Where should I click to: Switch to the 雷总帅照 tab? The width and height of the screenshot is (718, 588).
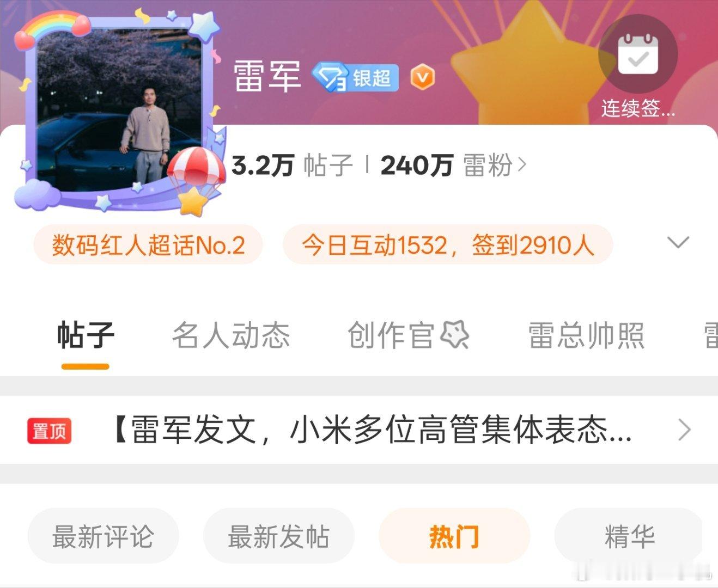[x=586, y=335]
